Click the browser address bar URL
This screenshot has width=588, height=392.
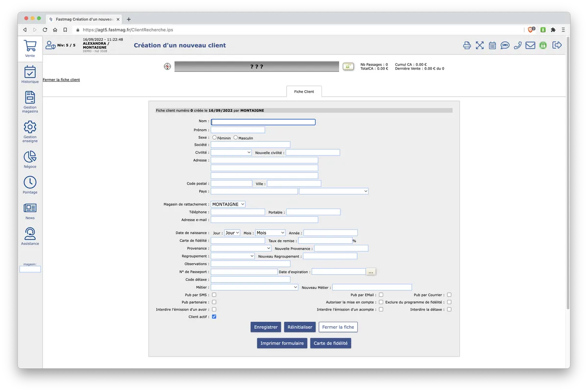point(128,30)
